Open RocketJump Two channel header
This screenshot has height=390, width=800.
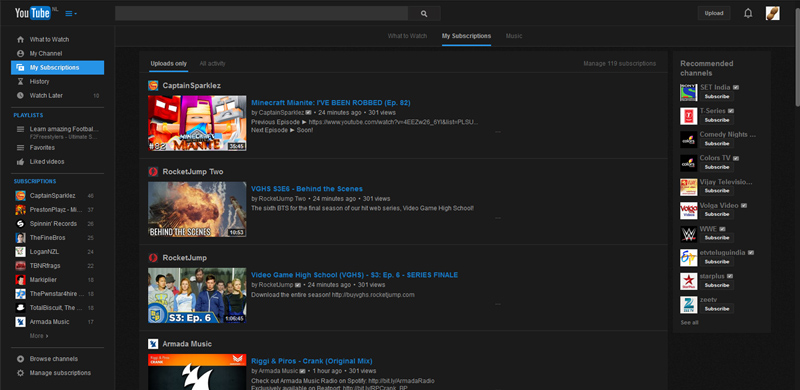click(x=193, y=172)
